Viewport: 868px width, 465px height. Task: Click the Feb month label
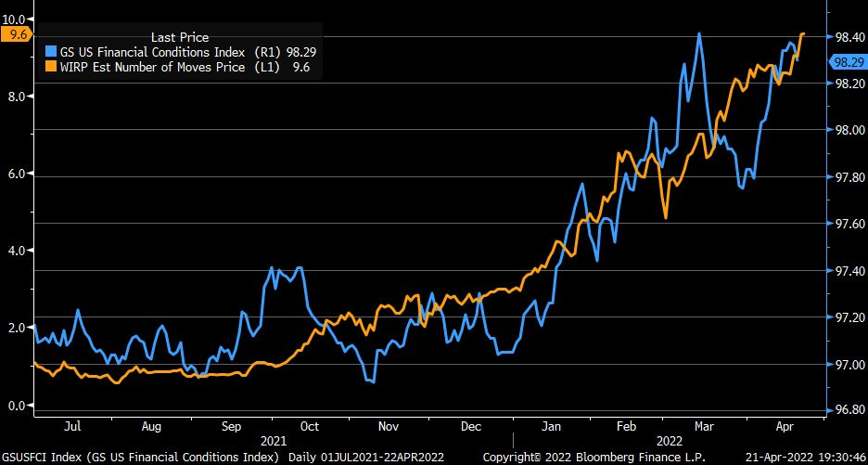click(627, 427)
